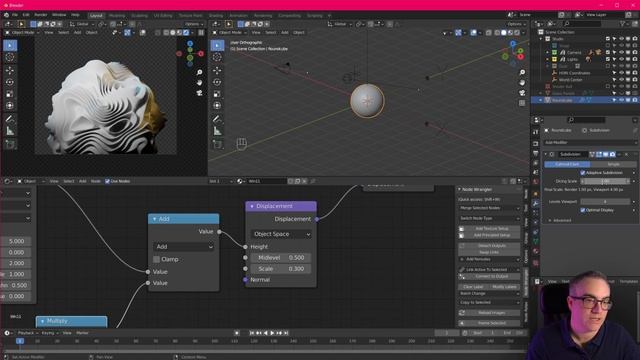Screen dimensions: 640x360
Task: Click zoom magnifier in left rendered viewport
Action: [x=199, y=72]
